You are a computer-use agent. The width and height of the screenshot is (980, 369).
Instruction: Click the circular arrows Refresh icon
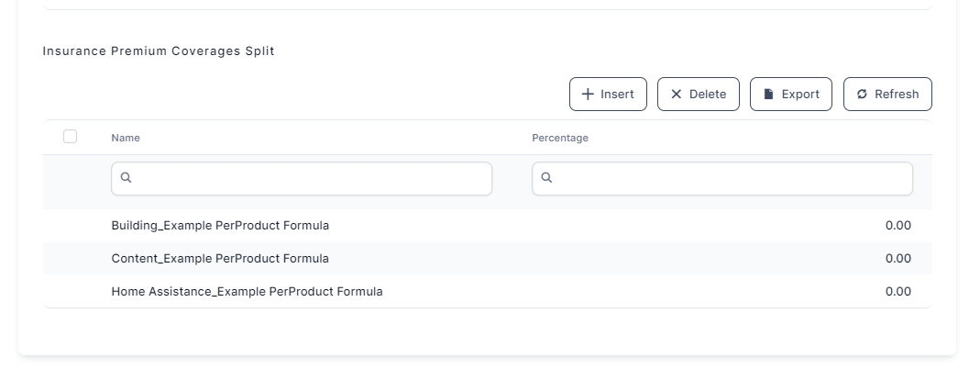[862, 95]
